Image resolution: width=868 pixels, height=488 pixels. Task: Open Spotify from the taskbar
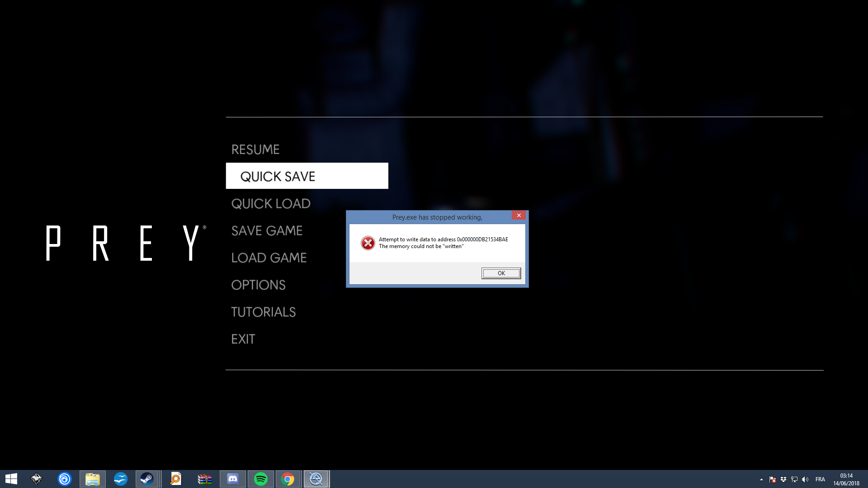click(260, 479)
